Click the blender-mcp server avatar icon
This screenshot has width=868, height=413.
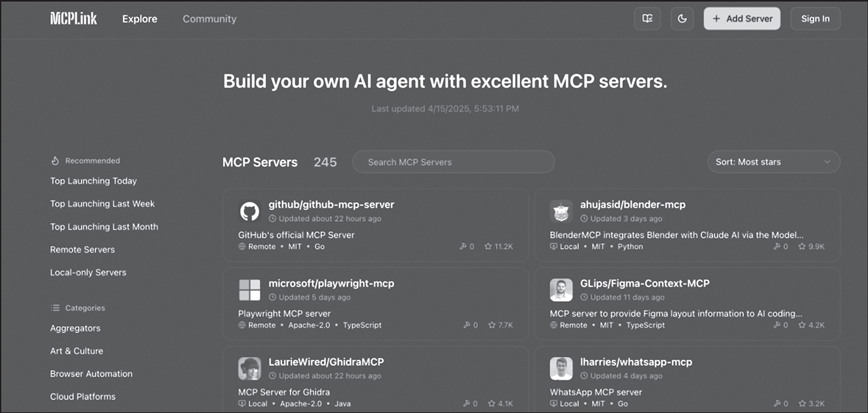pyautogui.click(x=561, y=211)
